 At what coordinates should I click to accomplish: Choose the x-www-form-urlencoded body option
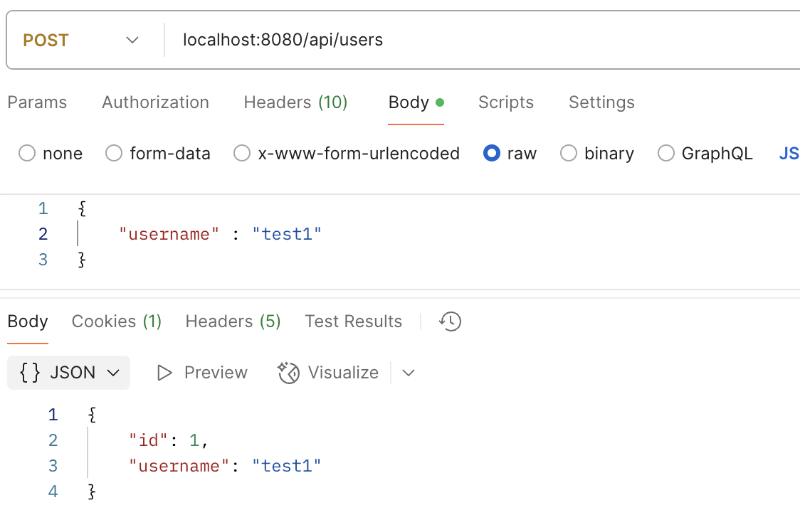242,154
